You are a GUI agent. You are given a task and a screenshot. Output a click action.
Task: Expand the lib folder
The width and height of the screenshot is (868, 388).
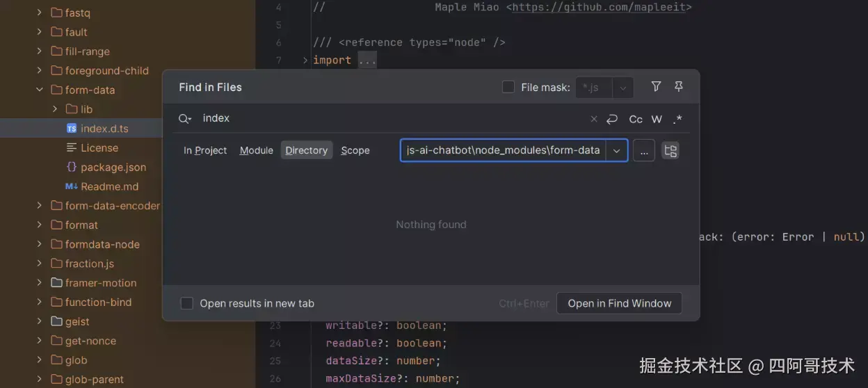tap(55, 109)
